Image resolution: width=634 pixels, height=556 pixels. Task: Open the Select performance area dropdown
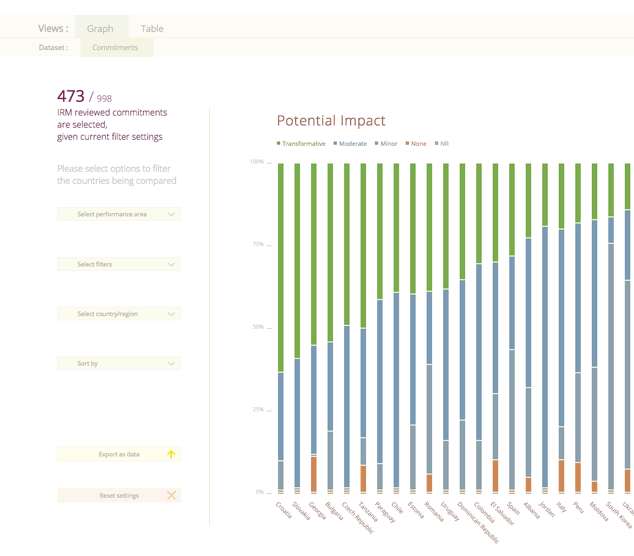(x=119, y=214)
